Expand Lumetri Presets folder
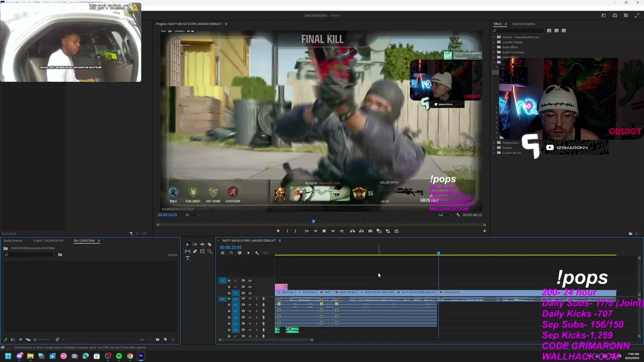The image size is (644, 362). point(494,42)
